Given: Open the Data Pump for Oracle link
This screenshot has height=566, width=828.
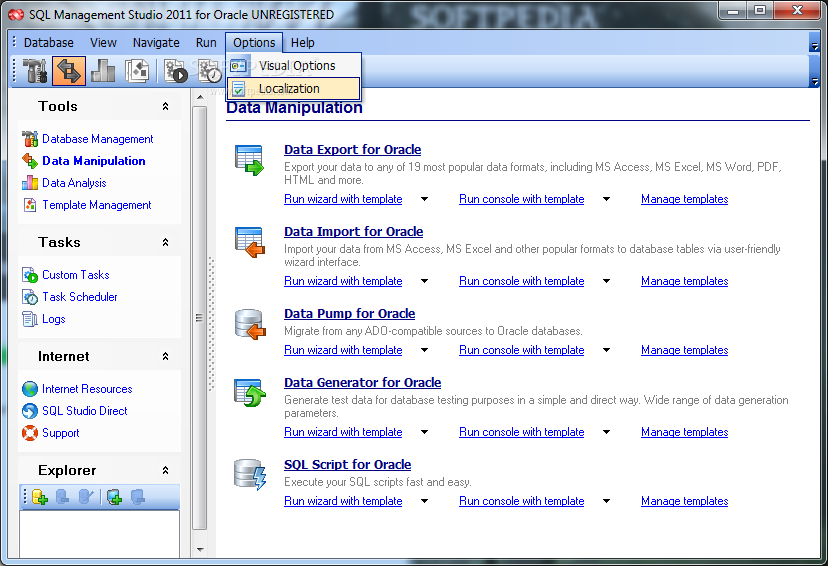Looking at the screenshot, I should coord(349,314).
